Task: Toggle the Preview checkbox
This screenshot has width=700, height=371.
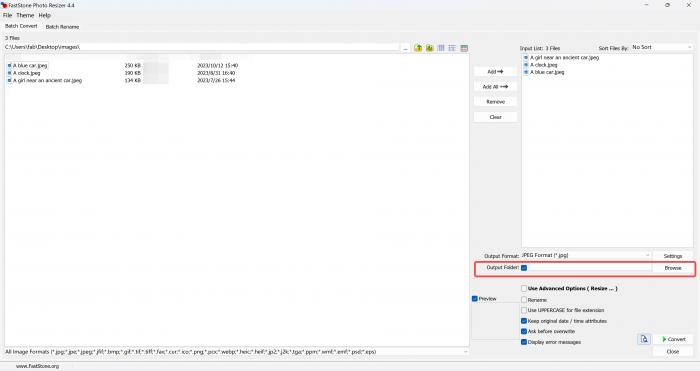Action: coord(475,299)
